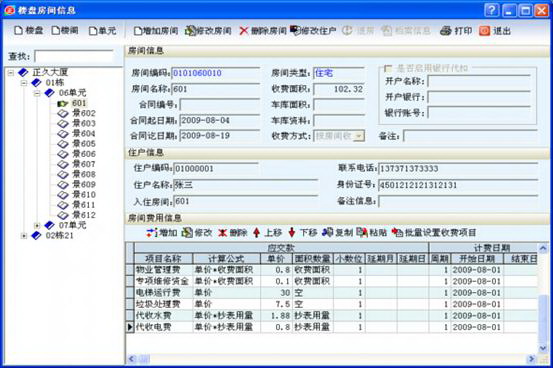
Task: Click 增加 in the room fee toolbar
Action: (162, 233)
